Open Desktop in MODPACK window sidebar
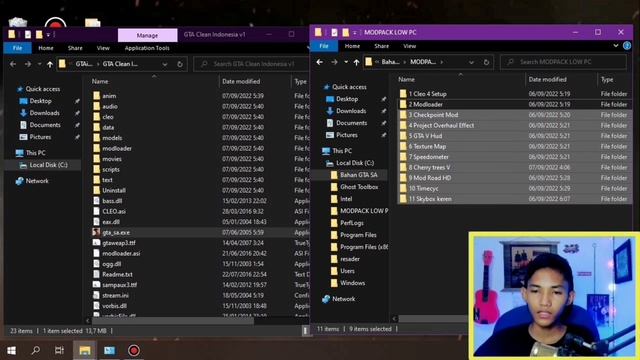This screenshot has width=640, height=360. 347,99
